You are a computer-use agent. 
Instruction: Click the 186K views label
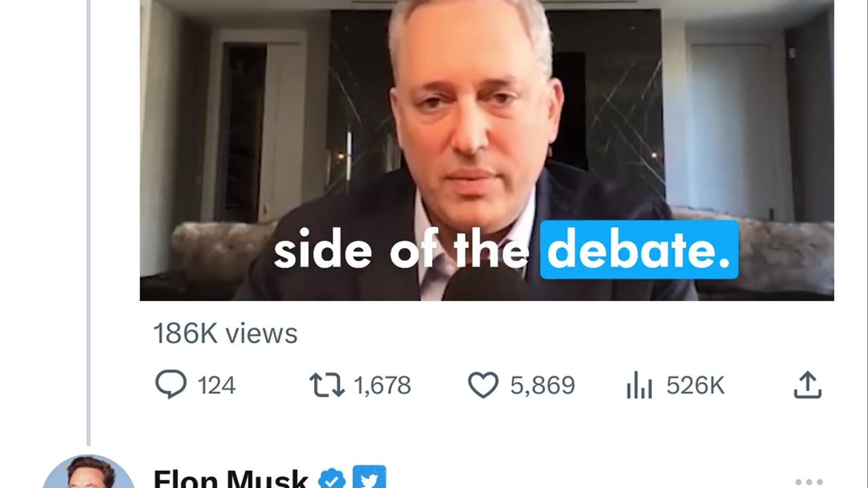(225, 333)
